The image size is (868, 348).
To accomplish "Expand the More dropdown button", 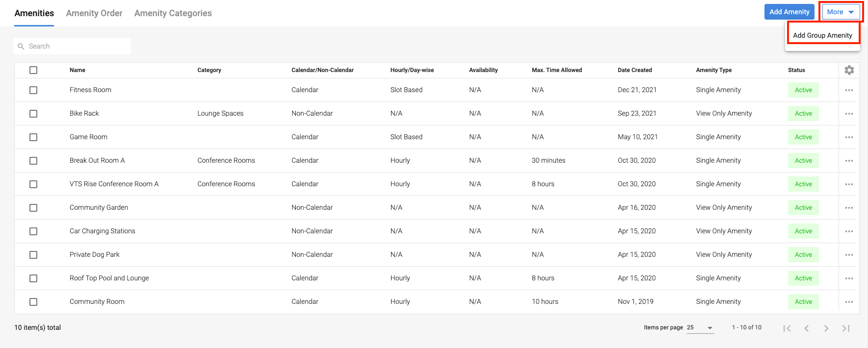I will pos(841,12).
